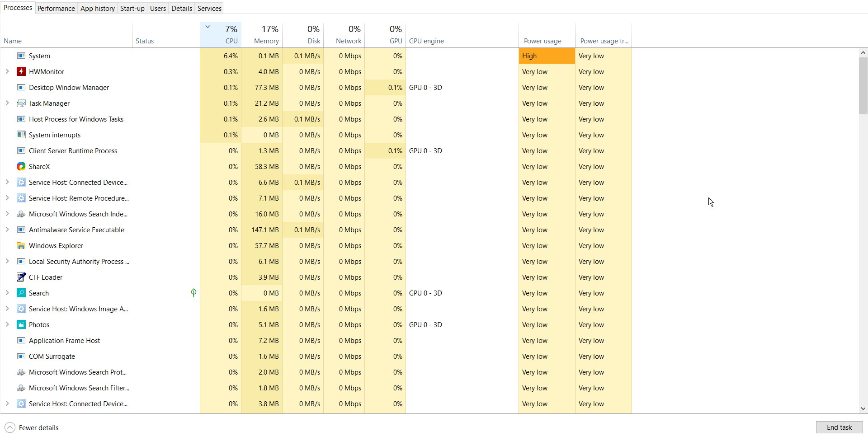Click the green suspended leaf icon beside Search
868x441 pixels.
[x=193, y=293]
